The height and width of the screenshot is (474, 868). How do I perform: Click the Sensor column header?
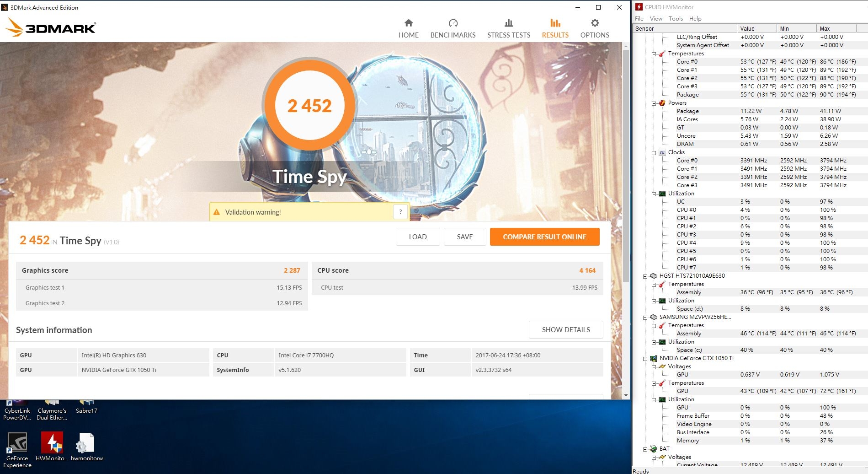685,28
